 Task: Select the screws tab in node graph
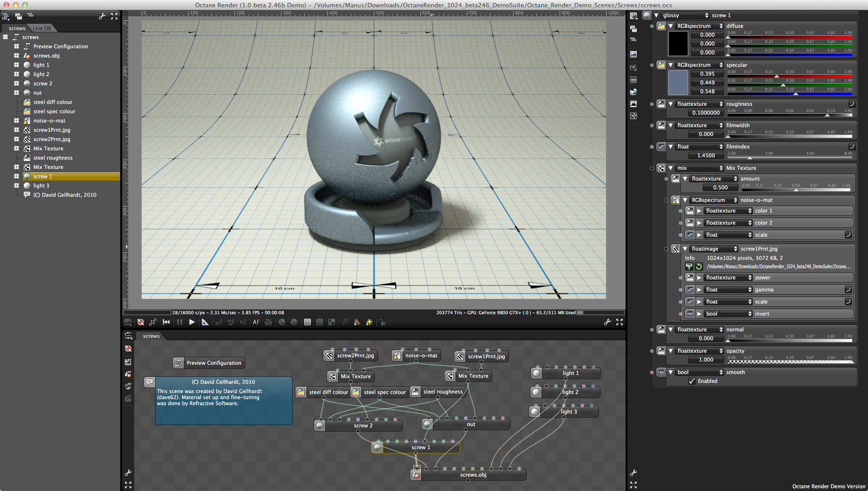click(151, 336)
